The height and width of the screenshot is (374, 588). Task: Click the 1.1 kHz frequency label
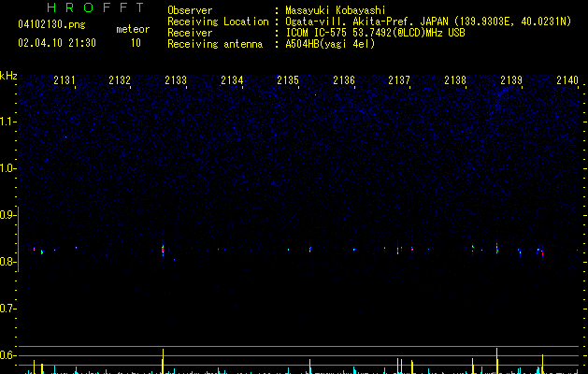pyautogui.click(x=7, y=122)
